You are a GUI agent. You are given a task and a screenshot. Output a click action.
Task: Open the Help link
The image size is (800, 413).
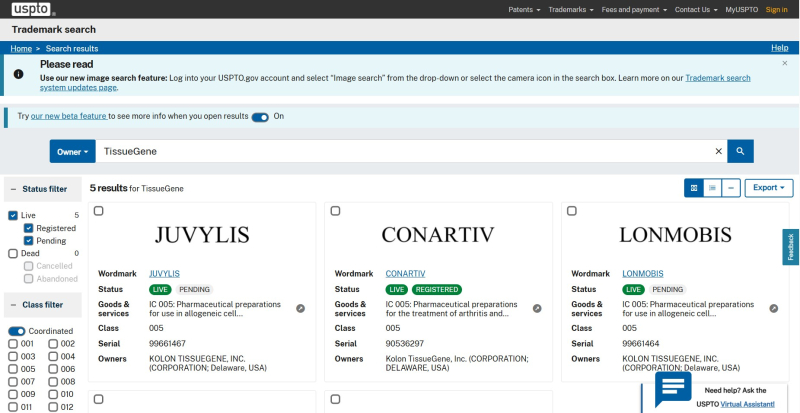780,48
